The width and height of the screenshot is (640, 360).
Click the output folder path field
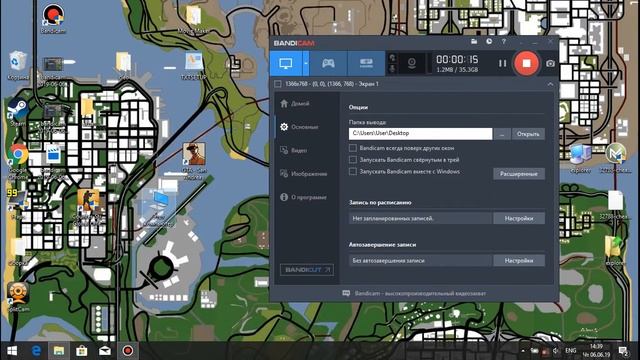tap(420, 133)
